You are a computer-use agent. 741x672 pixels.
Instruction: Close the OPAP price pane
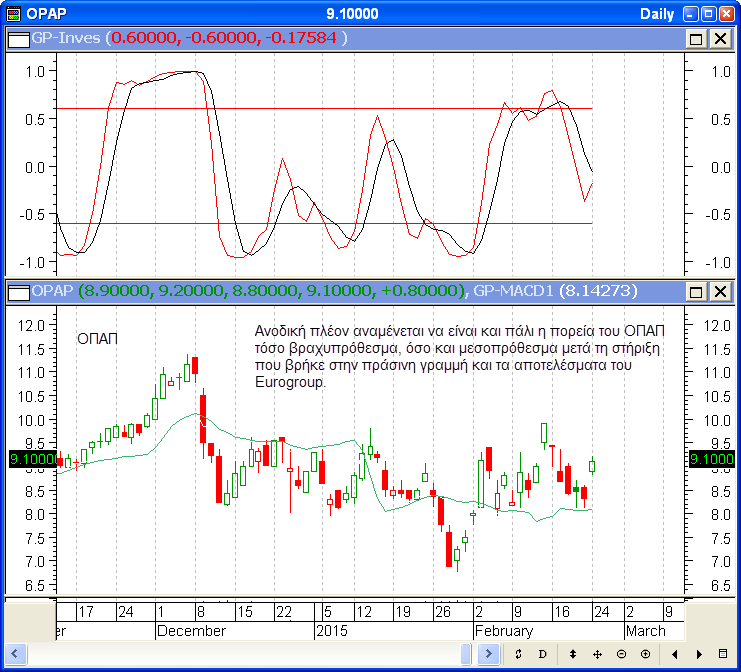(x=720, y=291)
